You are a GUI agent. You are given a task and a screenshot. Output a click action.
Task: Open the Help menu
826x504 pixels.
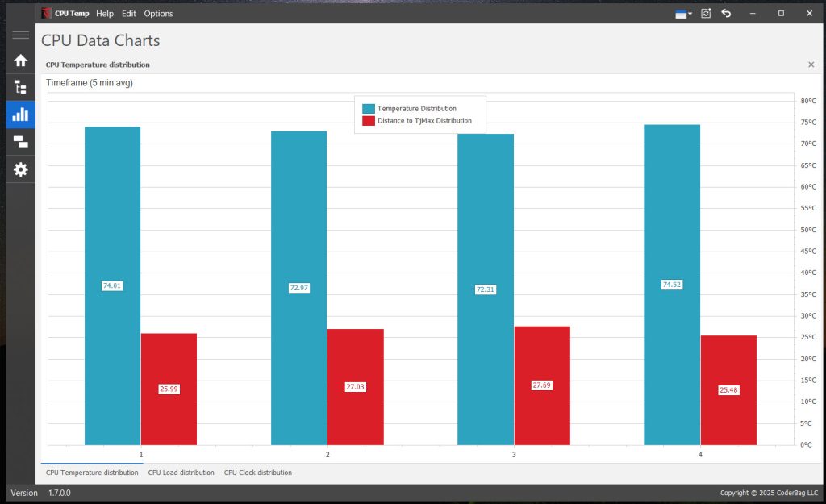click(105, 14)
